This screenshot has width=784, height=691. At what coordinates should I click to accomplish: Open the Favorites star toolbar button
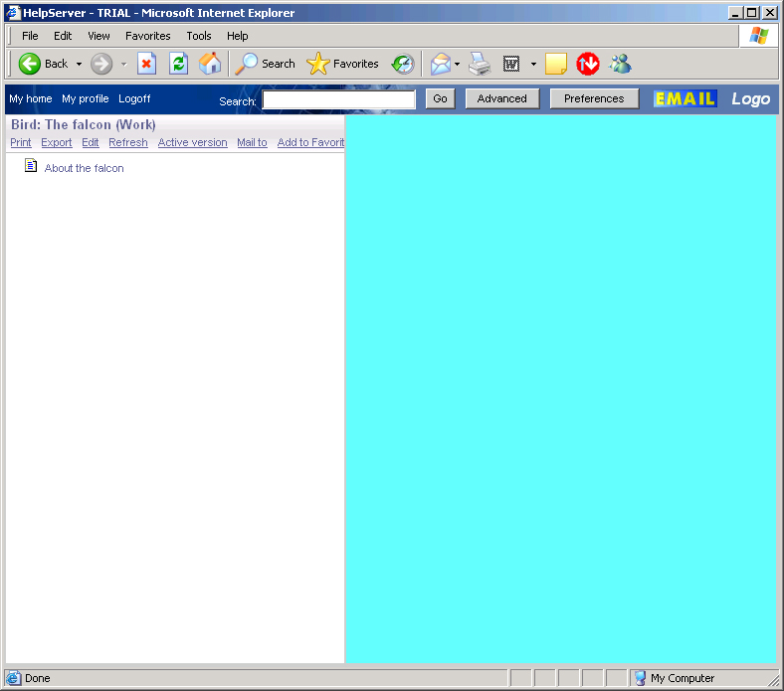343,64
